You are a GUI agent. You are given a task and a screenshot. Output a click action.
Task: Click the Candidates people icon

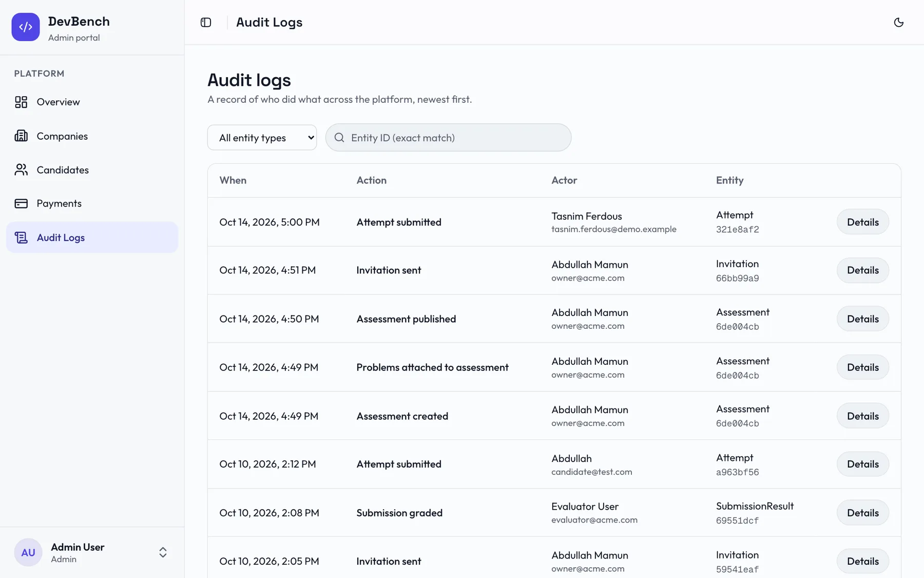21,170
